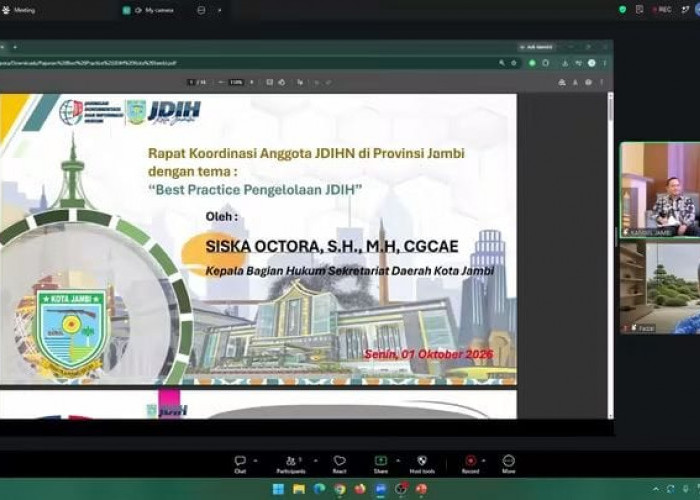The height and width of the screenshot is (500, 700).
Task: Click the zoom magnifier in address bar
Action: click(502, 63)
